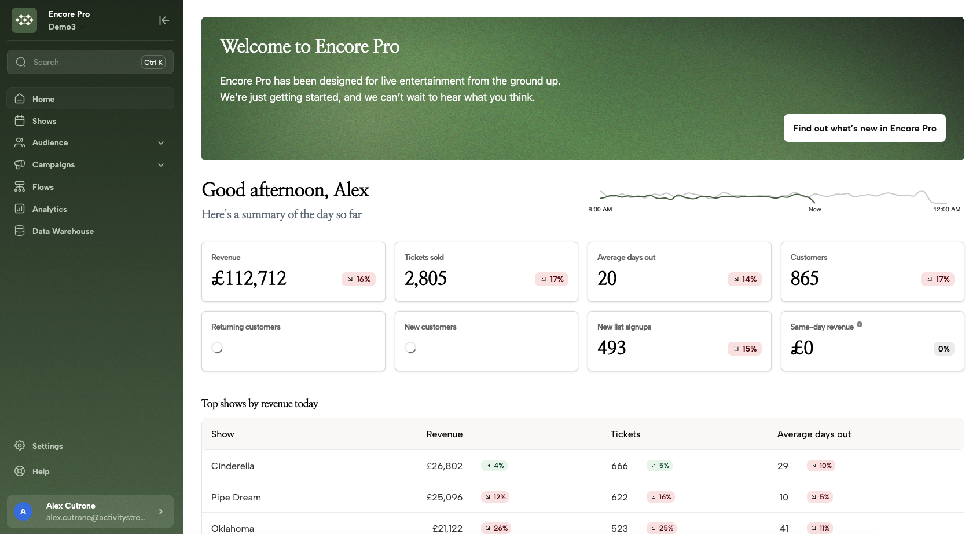Expand the Audience submenu chevron
Image resolution: width=980 pixels, height=534 pixels.
pos(161,142)
